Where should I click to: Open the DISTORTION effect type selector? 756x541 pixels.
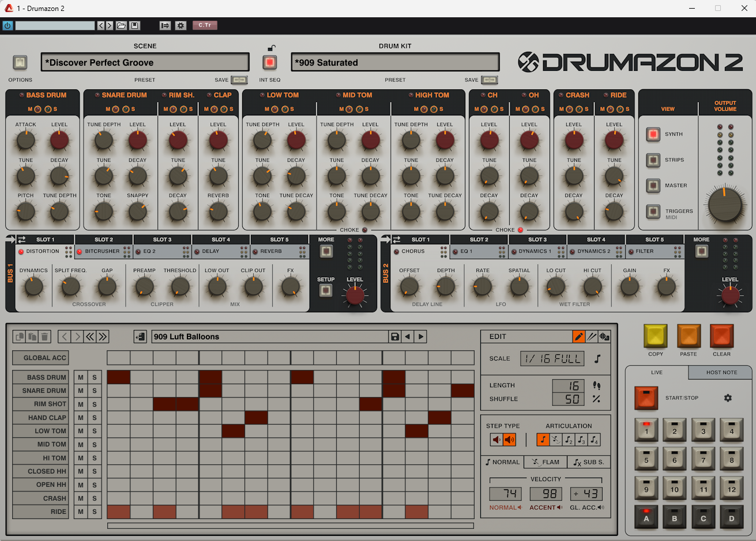pos(42,252)
